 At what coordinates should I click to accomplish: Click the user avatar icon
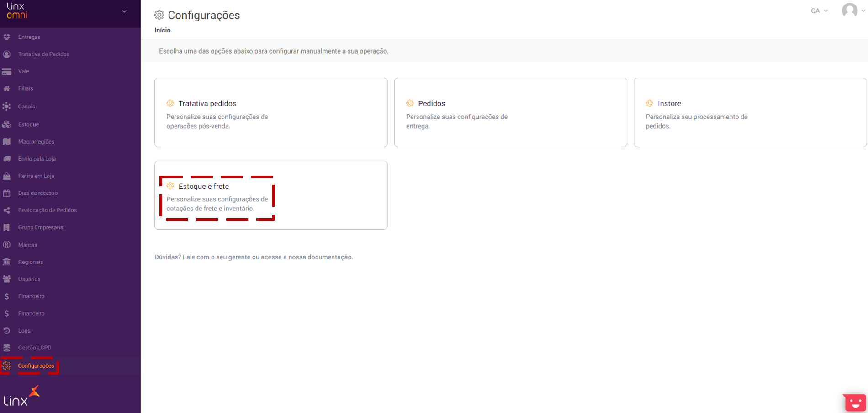[x=850, y=11]
